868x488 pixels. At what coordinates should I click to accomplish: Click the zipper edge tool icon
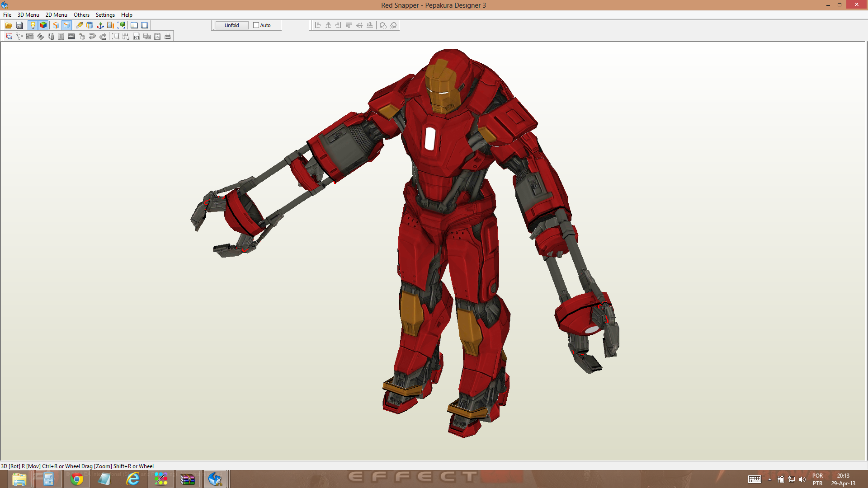(x=30, y=37)
